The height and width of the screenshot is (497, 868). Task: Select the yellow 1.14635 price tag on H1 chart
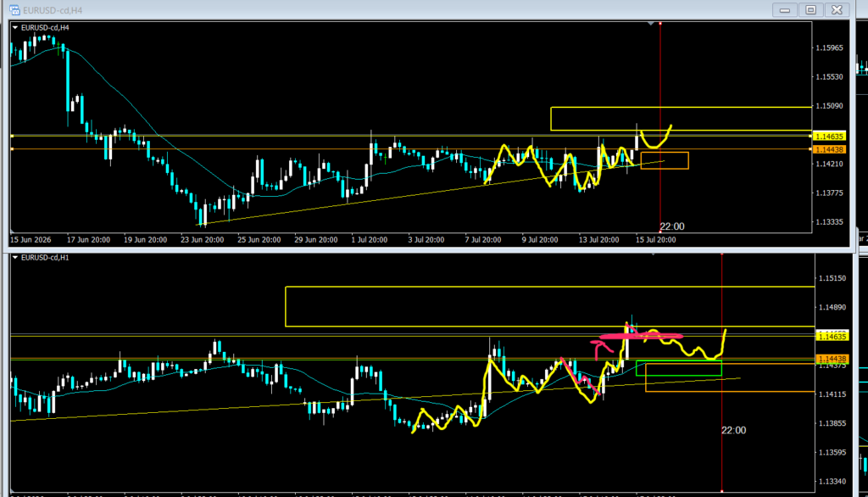coord(832,337)
